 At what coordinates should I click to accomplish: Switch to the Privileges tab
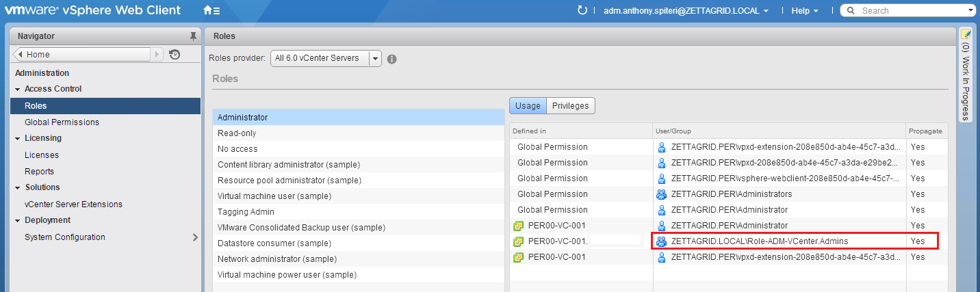click(x=571, y=106)
